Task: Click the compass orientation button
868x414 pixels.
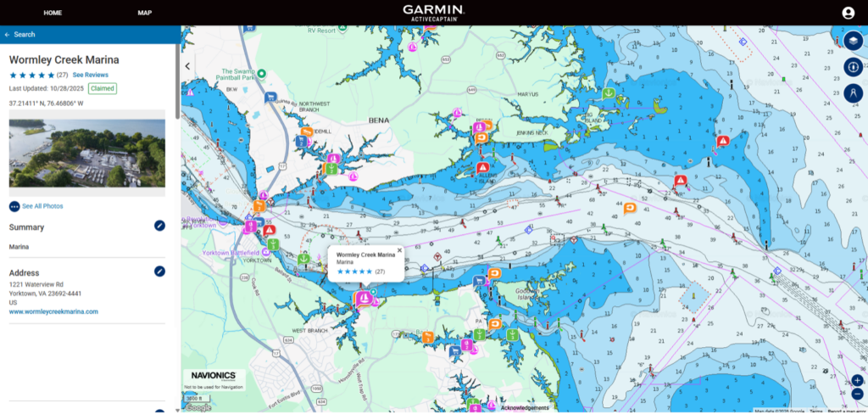Action: 853,67
